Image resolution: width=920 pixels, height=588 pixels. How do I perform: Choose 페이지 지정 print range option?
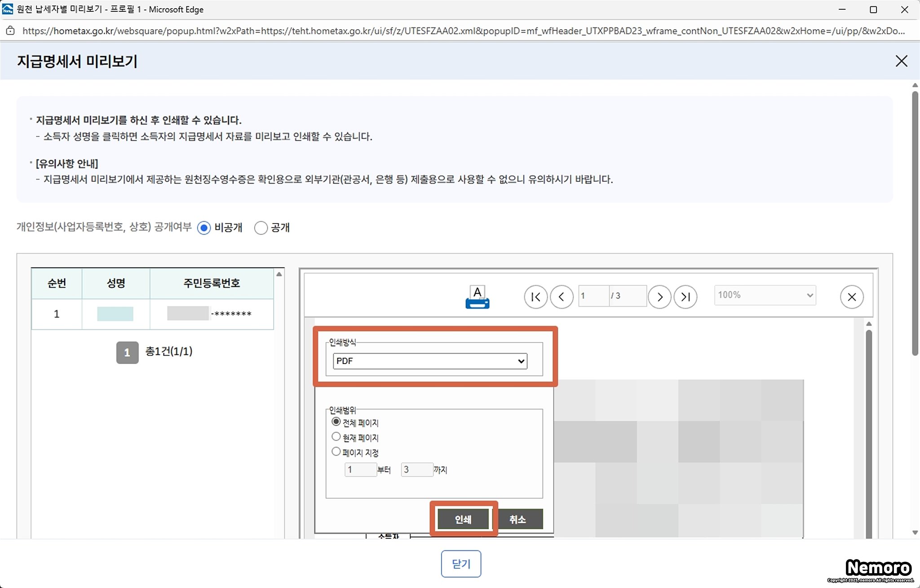point(336,452)
